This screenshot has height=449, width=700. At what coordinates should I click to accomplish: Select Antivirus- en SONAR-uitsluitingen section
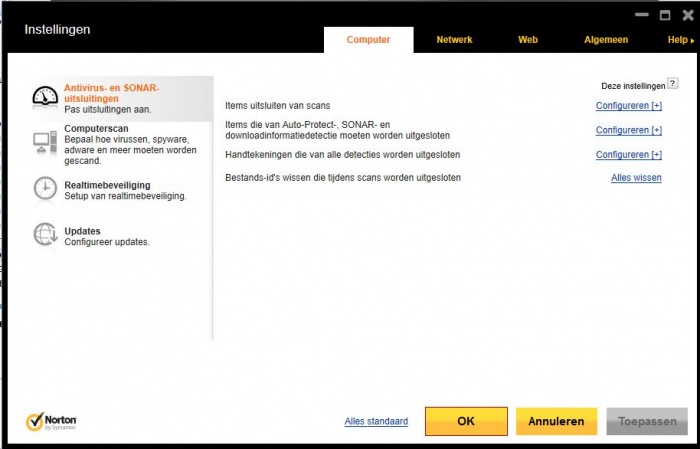[122, 99]
